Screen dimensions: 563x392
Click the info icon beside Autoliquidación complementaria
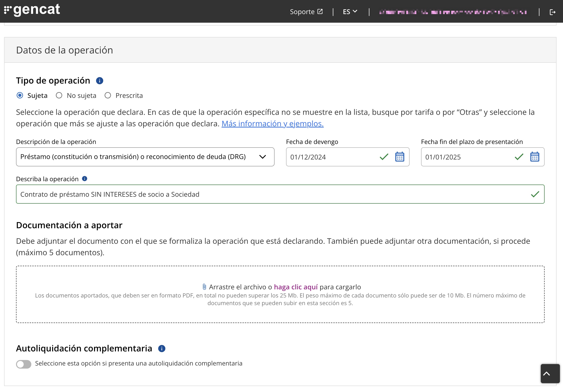click(162, 348)
